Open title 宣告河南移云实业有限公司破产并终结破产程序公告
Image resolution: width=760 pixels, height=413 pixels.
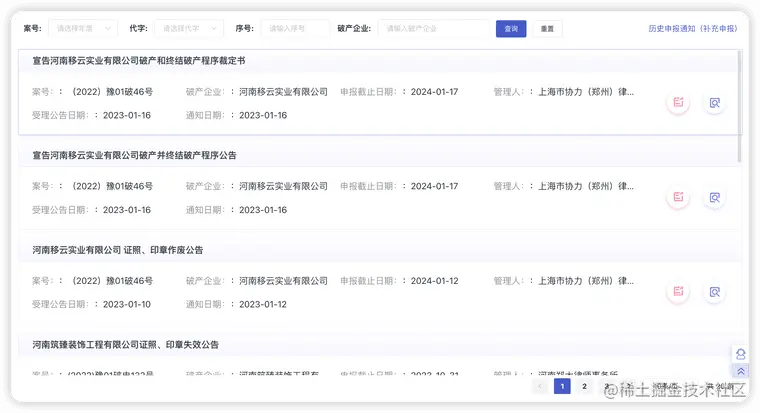(x=134, y=155)
